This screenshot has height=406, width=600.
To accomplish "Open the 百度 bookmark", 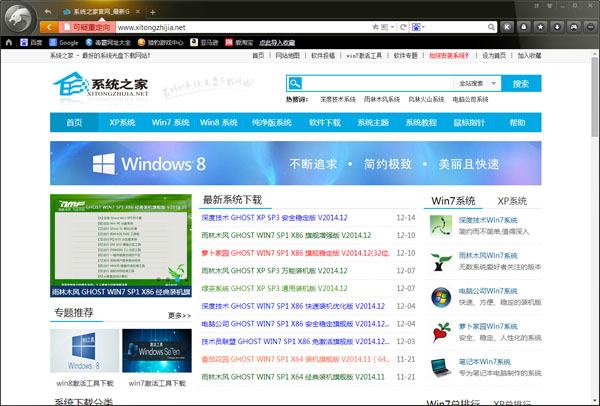I will pos(31,42).
